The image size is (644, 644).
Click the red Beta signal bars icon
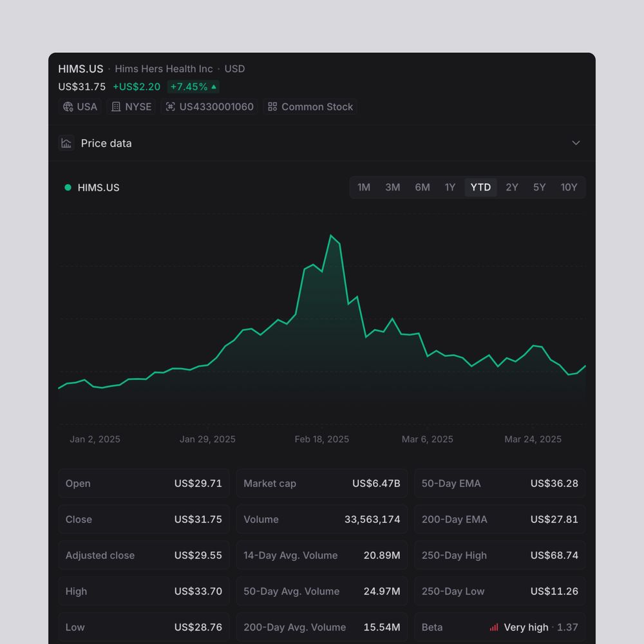(494, 627)
